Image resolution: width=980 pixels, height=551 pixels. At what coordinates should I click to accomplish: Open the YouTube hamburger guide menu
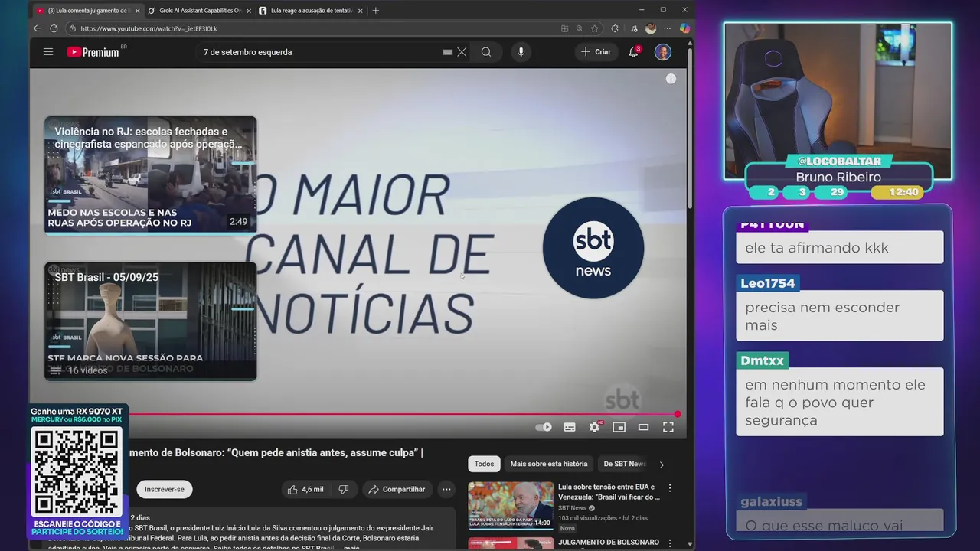click(x=48, y=52)
